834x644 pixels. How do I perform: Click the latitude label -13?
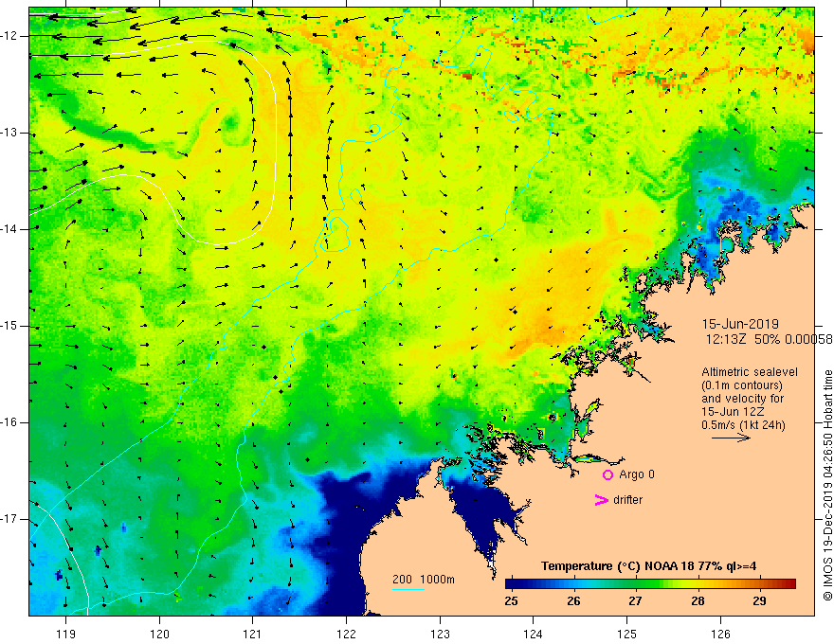point(9,133)
